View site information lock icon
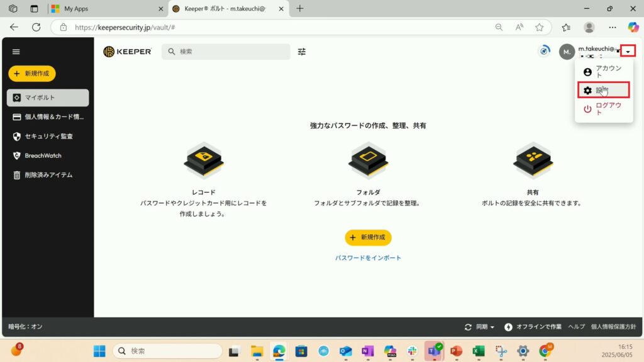644x362 pixels. pos(64,27)
